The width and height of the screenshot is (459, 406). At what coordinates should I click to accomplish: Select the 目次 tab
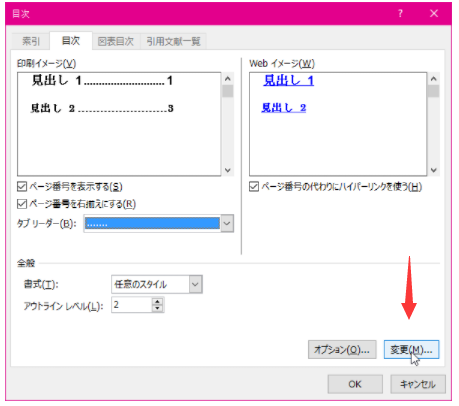tap(71, 41)
